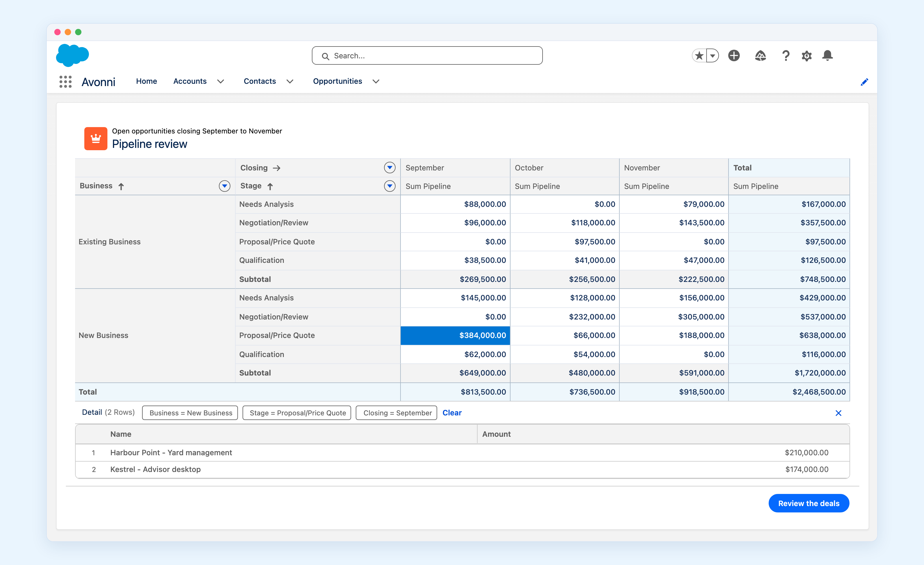
Task: Click the $143,500.00 November cell
Action: (673, 223)
